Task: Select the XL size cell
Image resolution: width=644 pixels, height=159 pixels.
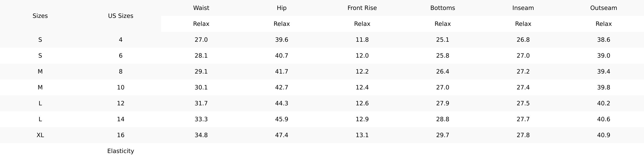Action: point(40,135)
